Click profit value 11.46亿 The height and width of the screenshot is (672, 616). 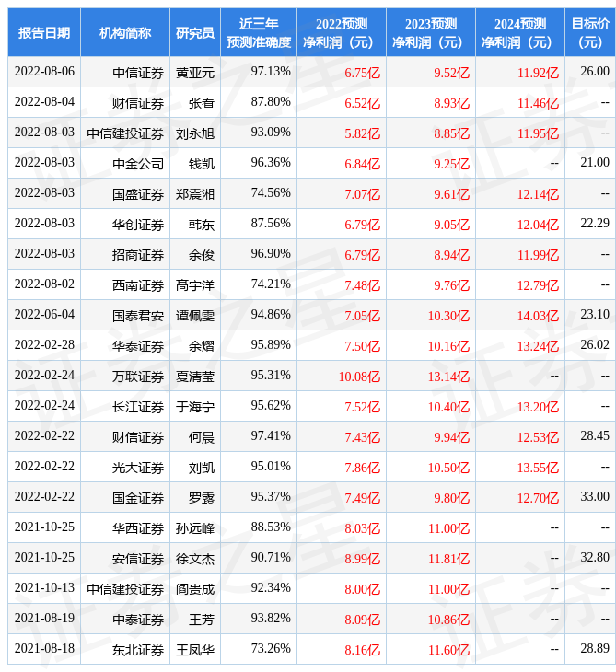coord(538,103)
